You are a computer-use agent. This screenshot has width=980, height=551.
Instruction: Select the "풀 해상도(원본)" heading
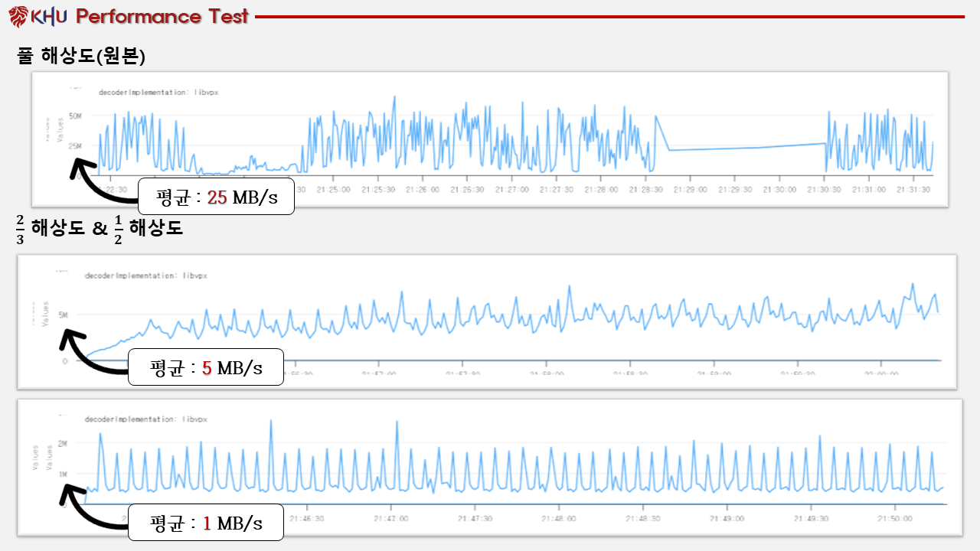(x=81, y=55)
